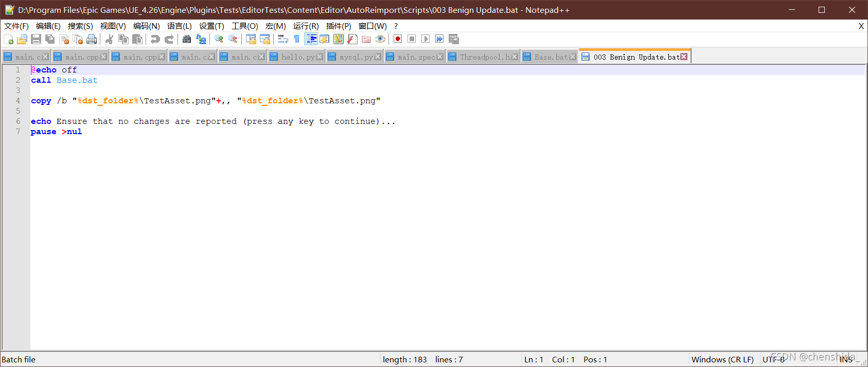Click 'call Base.bat' on line 2
The image size is (868, 367).
click(64, 80)
